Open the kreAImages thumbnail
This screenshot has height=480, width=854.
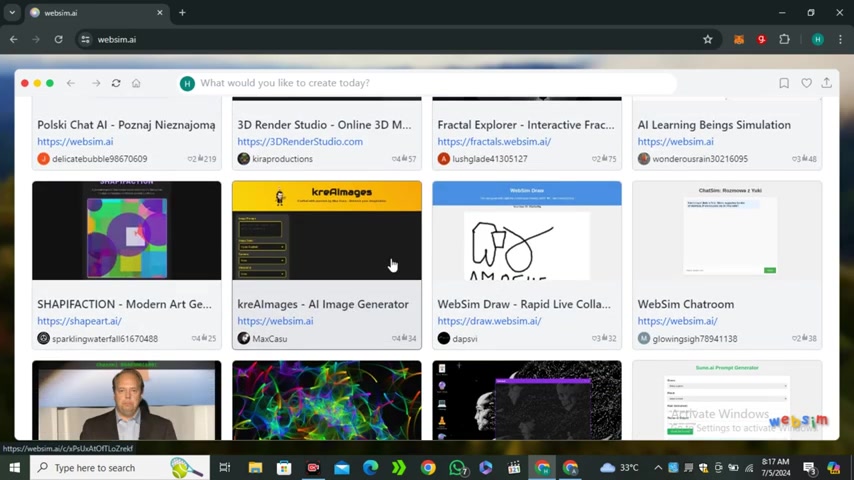(x=327, y=230)
